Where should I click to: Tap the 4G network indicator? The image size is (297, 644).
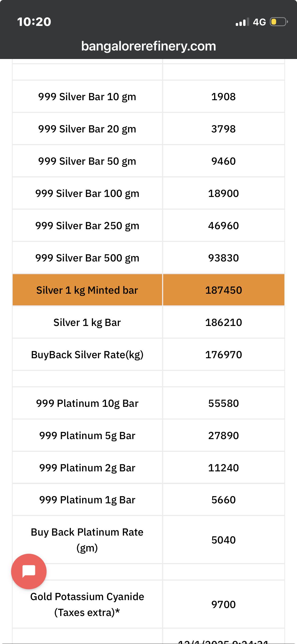pos(259,22)
